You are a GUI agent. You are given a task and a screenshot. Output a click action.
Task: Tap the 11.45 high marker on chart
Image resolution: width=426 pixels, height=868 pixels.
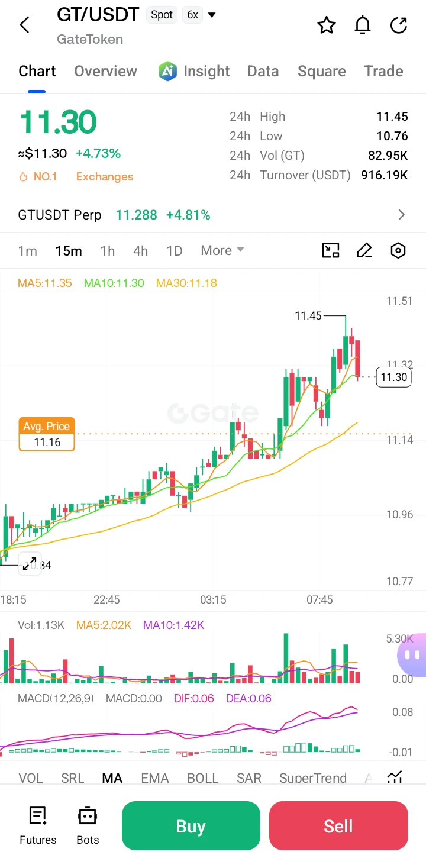pos(308,316)
